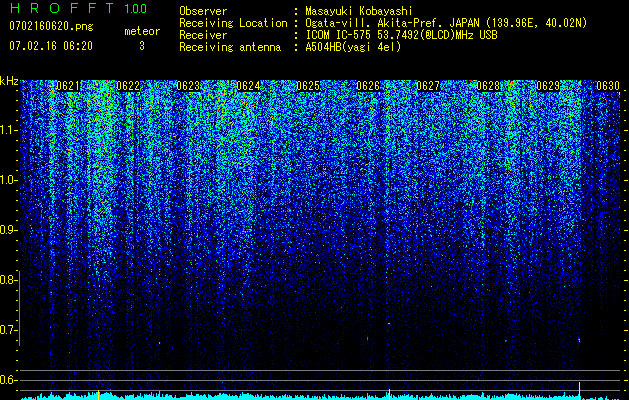This screenshot has height=400, width=629.
Task: Click the ICOM IC-575 receiver text
Action: [401, 35]
